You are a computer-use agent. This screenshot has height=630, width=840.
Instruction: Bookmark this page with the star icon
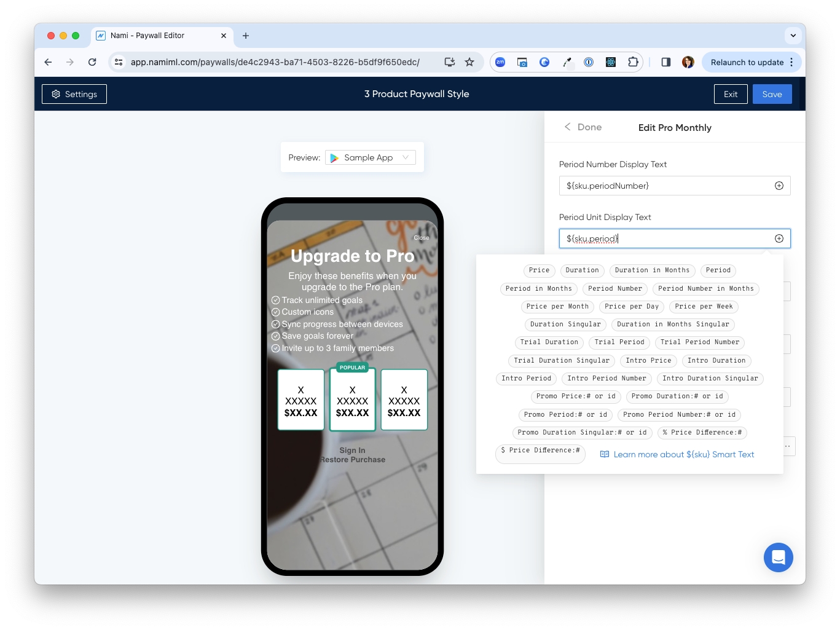[469, 62]
